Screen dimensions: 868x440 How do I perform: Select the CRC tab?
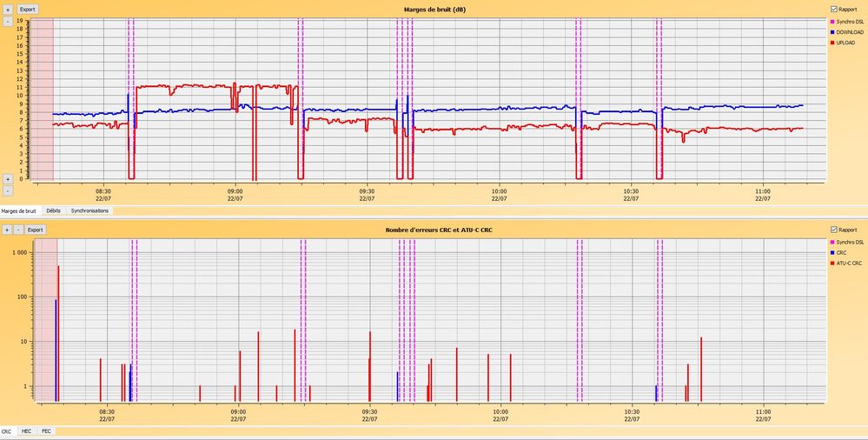pos(7,431)
